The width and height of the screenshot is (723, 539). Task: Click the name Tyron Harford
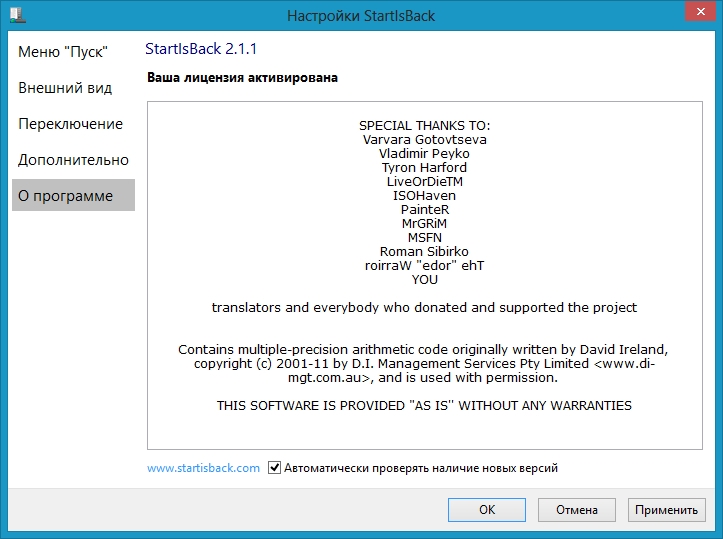pos(424,167)
